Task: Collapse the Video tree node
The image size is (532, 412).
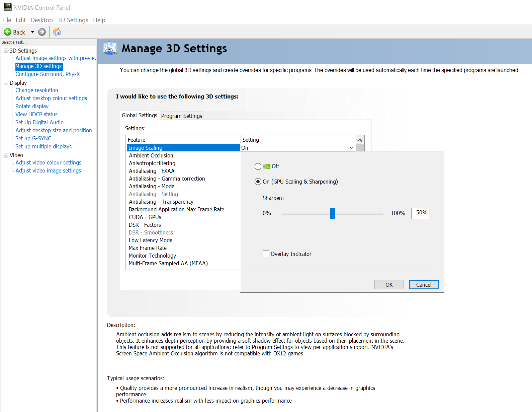Action: (6, 155)
